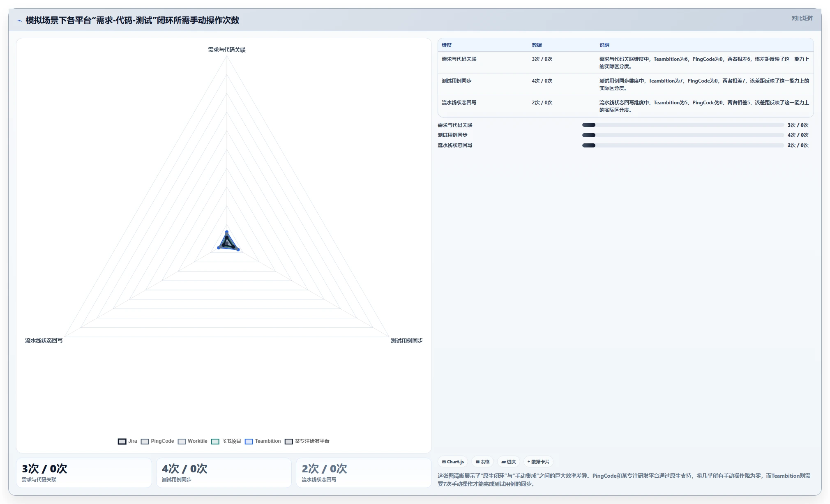Toggle the Worktile legend item
830x504 pixels.
point(193,441)
